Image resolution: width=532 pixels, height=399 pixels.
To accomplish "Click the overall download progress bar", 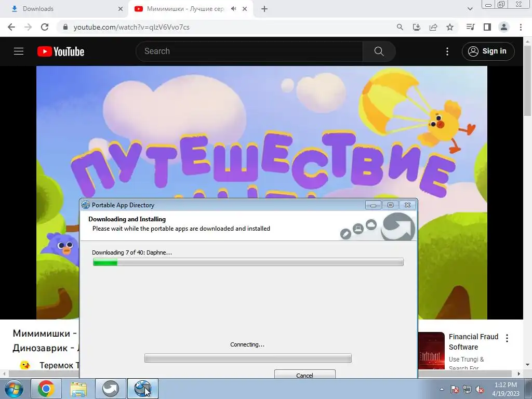I will pyautogui.click(x=248, y=262).
